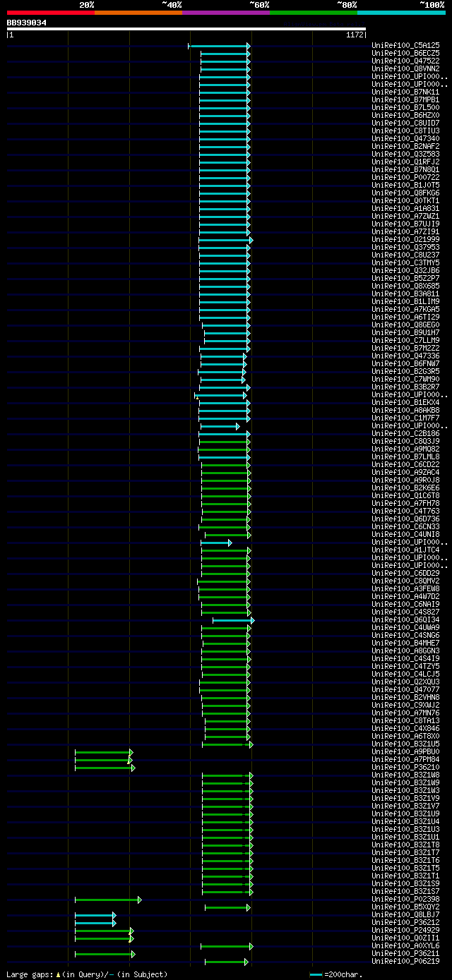Click the UniRef100_Q3Z583 label

[x=405, y=154]
